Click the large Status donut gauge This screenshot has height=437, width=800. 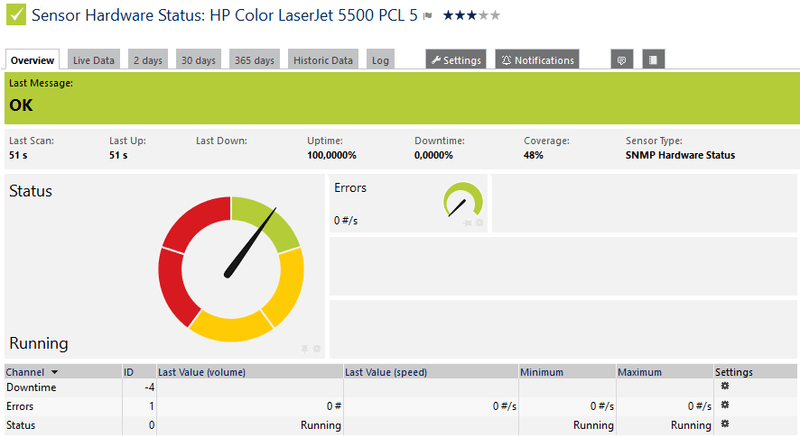point(231,269)
